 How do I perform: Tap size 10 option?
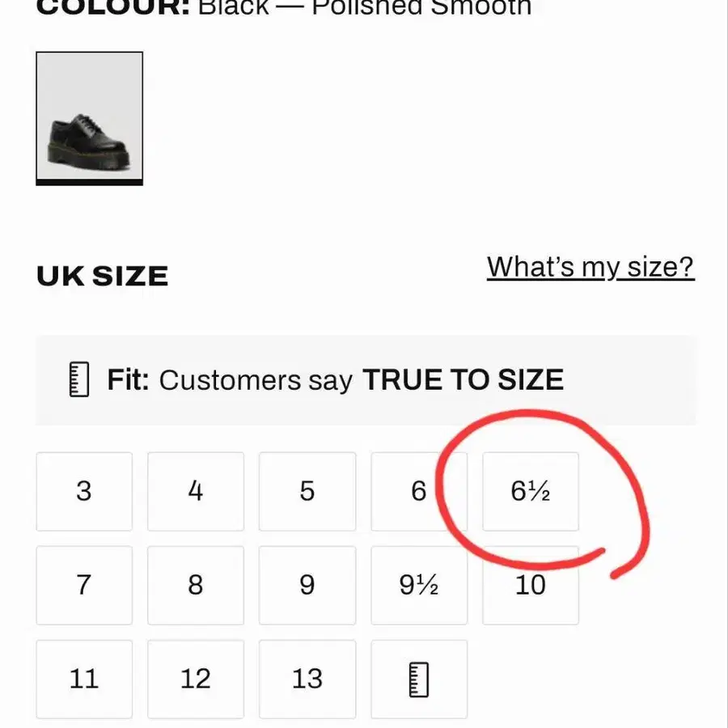[531, 585]
